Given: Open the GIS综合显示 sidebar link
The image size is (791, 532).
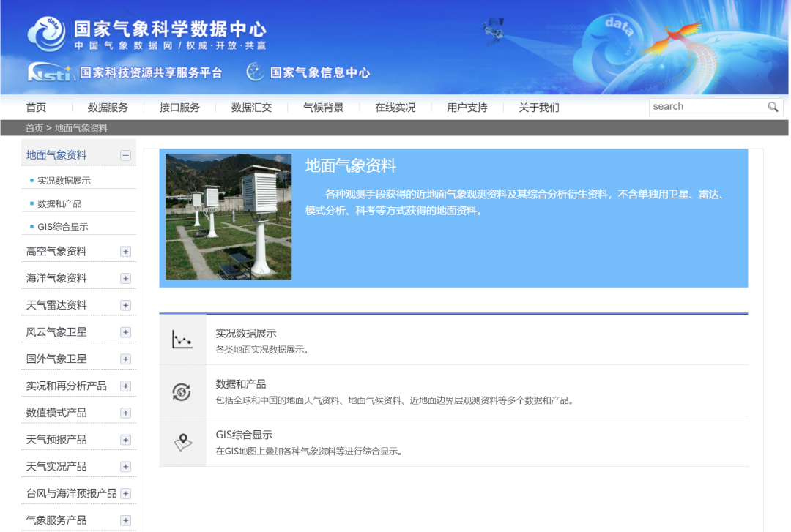Looking at the screenshot, I should (x=62, y=227).
